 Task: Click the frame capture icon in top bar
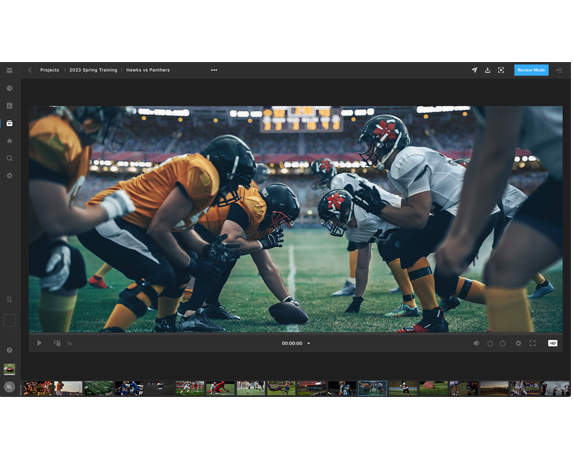click(501, 70)
